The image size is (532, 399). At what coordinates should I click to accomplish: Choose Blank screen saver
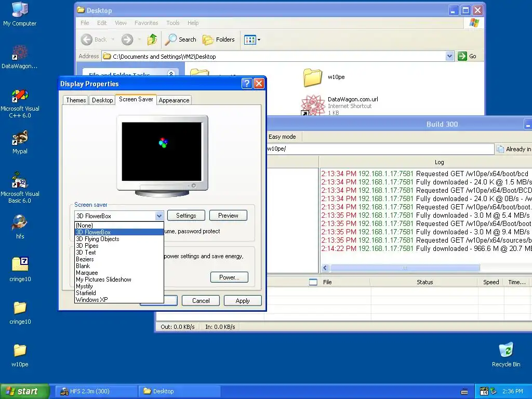click(119, 266)
